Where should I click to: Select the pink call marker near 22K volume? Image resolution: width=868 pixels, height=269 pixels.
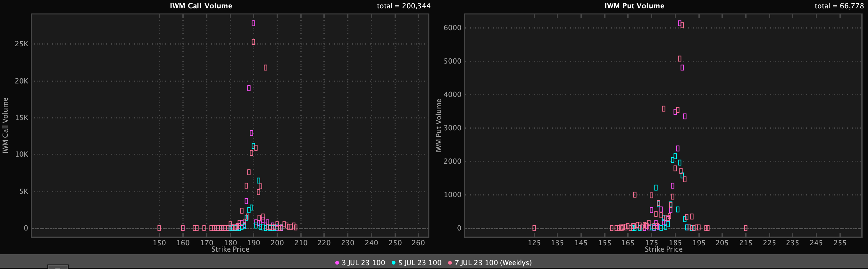265,67
